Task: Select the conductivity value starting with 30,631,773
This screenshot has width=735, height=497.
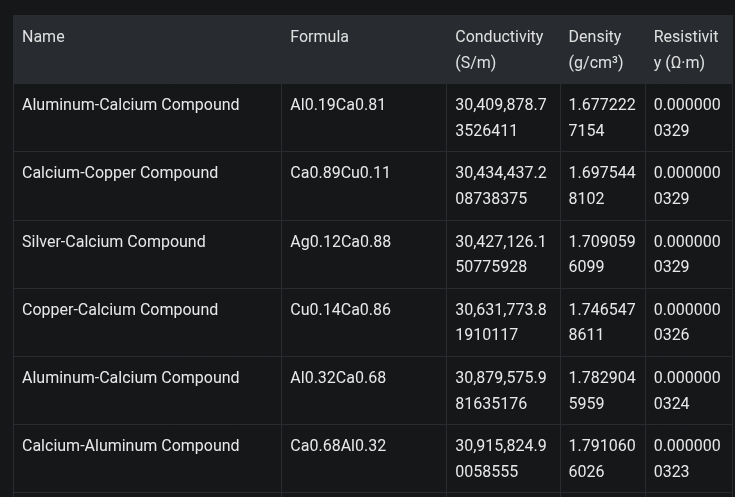Action: (500, 322)
